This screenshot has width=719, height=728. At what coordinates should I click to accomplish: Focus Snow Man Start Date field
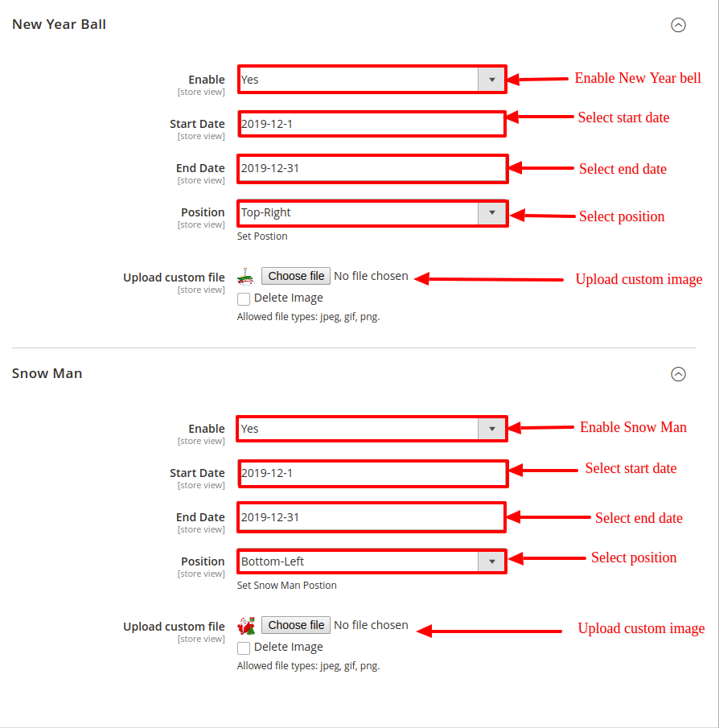(372, 473)
